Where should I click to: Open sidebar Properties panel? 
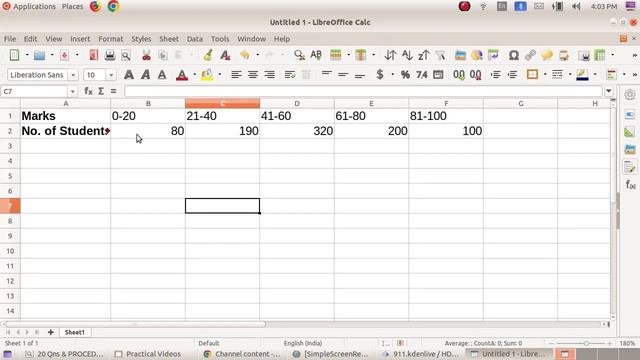pyautogui.click(x=630, y=115)
